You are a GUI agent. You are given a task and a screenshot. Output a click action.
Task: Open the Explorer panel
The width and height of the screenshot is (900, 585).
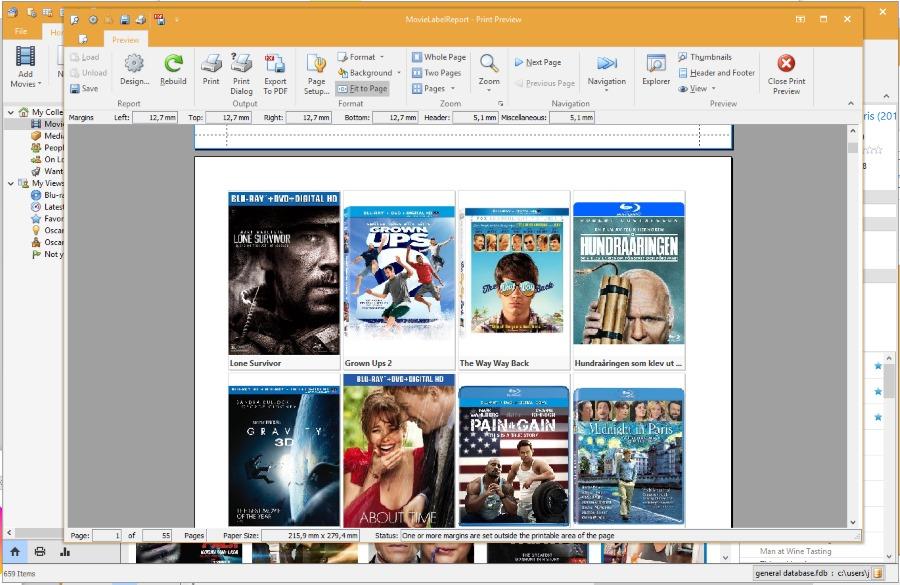pos(656,70)
